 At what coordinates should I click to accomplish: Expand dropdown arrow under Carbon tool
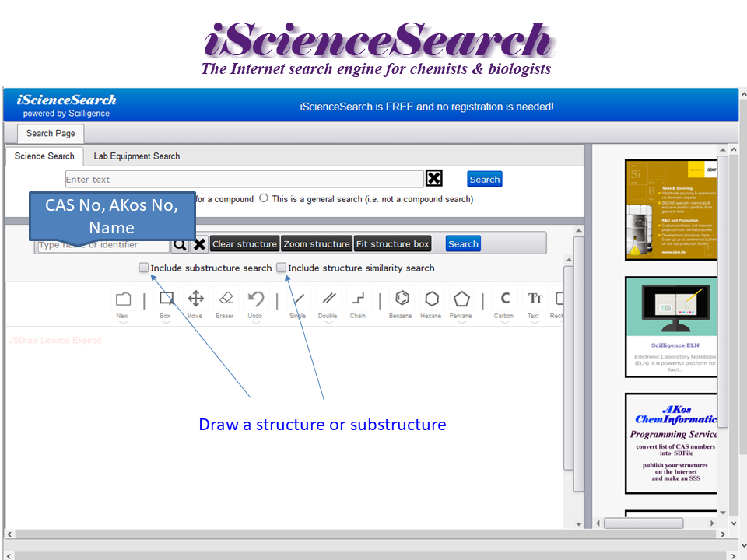[504, 322]
